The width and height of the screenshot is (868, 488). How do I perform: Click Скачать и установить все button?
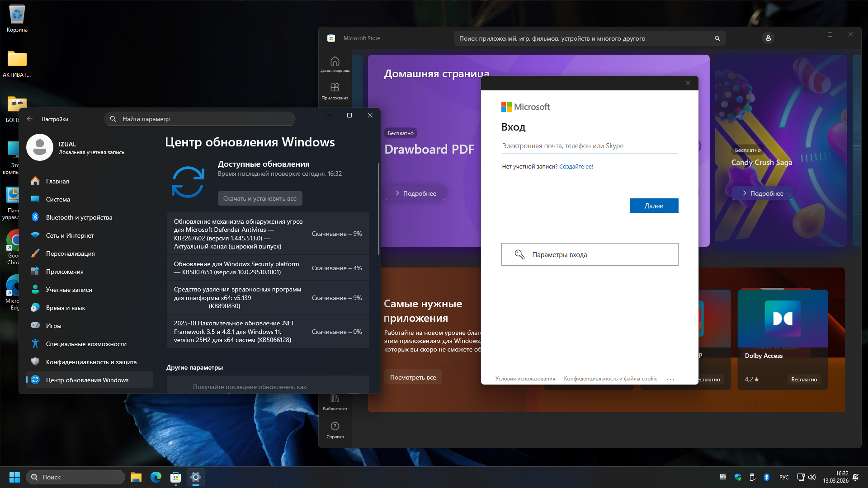pyautogui.click(x=259, y=198)
